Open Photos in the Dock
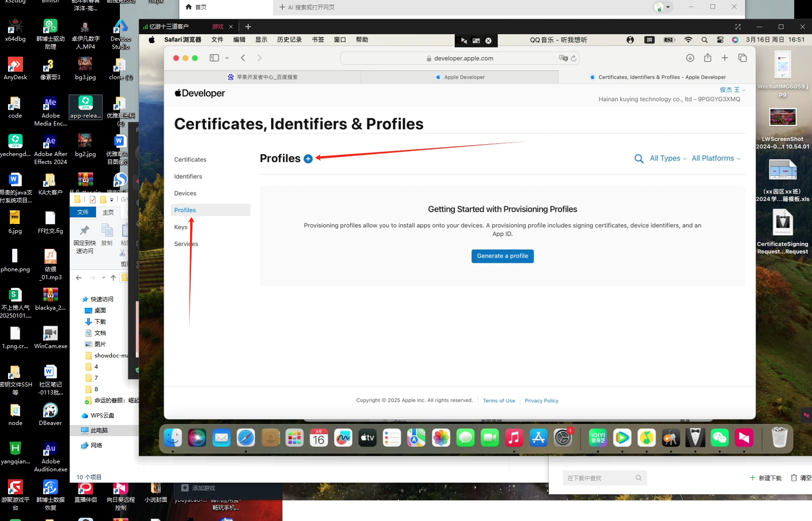 (441, 438)
